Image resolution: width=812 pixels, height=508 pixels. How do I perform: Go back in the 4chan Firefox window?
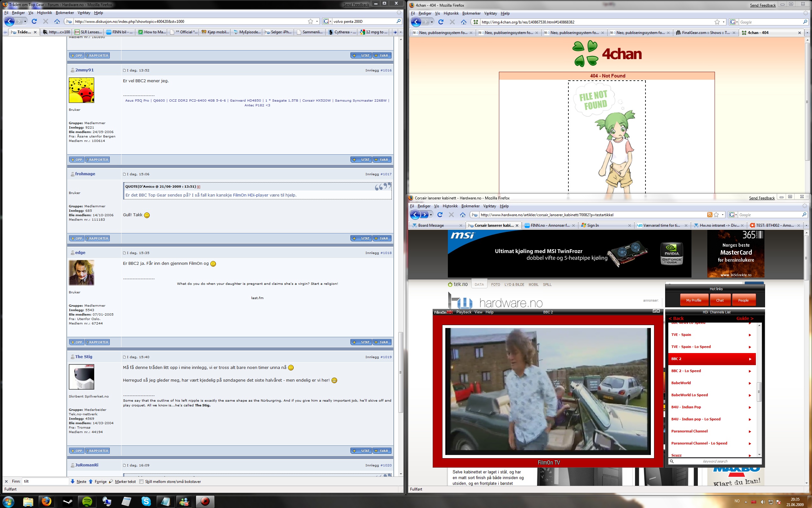(416, 22)
